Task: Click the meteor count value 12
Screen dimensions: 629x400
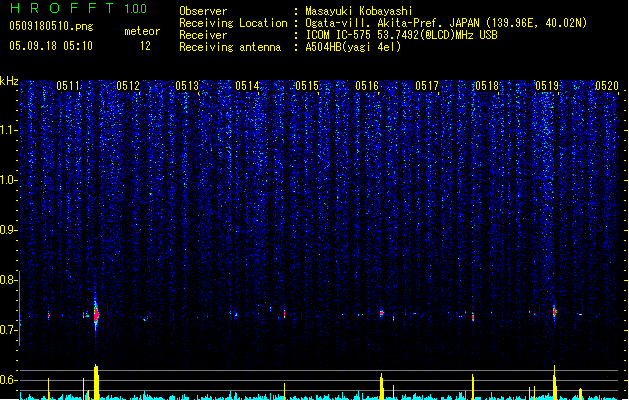Action: pos(145,46)
